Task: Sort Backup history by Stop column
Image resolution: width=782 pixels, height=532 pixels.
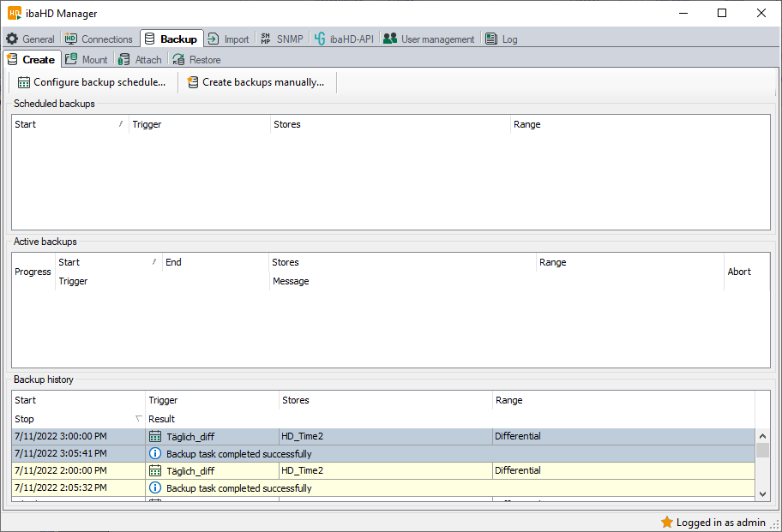Action: pyautogui.click(x=77, y=419)
